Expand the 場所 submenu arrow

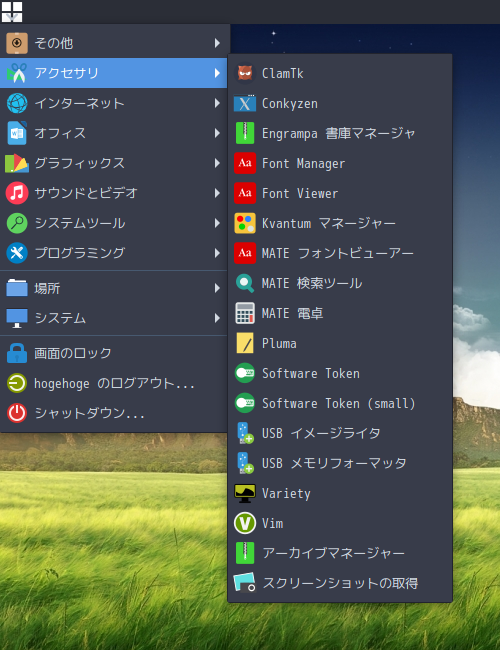(x=217, y=288)
